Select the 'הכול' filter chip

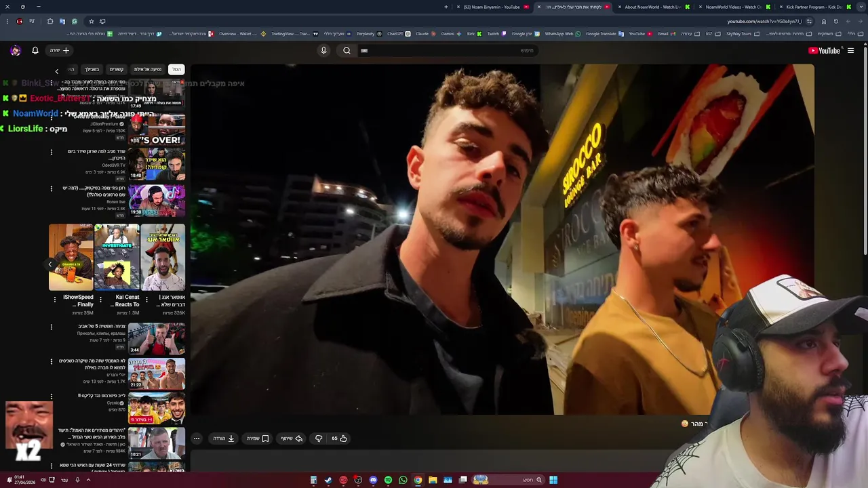[x=176, y=69]
